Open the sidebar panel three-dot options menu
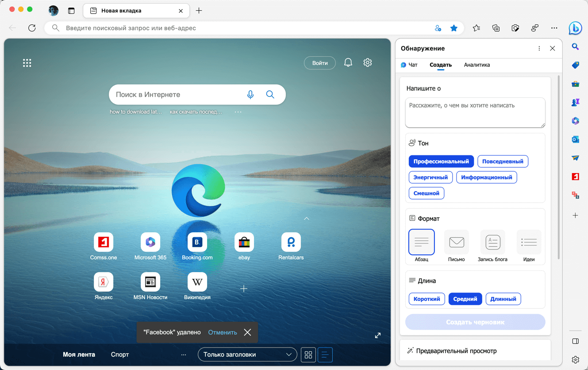Viewport: 588px width, 370px height. [x=539, y=48]
